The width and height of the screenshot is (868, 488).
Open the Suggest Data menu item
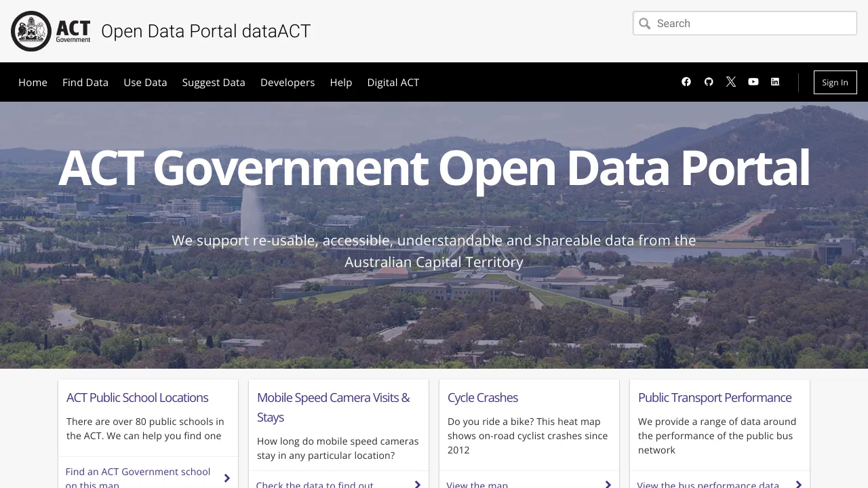pyautogui.click(x=214, y=83)
